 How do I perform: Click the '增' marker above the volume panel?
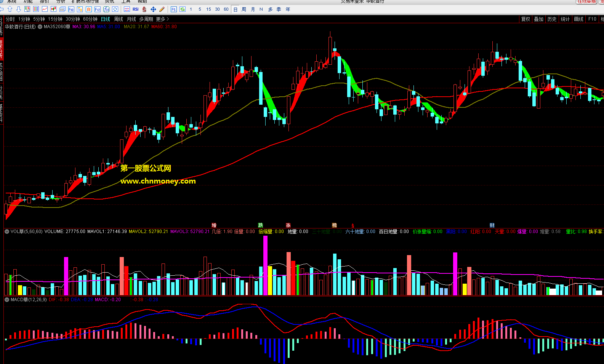pos(214,225)
